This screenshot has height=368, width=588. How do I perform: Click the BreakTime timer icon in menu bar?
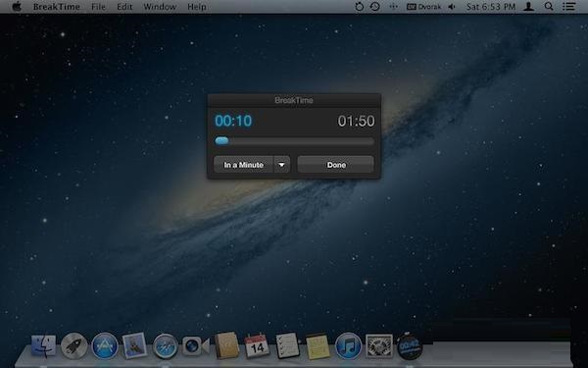coord(359,7)
